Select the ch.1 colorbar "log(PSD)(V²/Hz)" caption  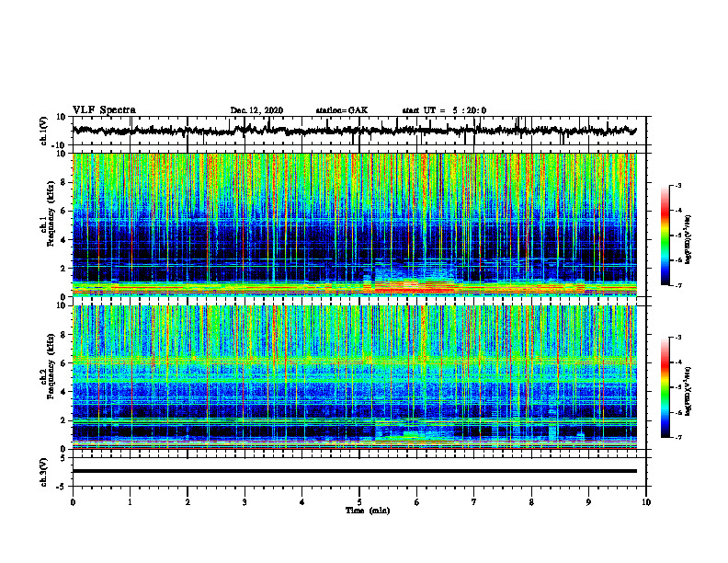coord(688,240)
